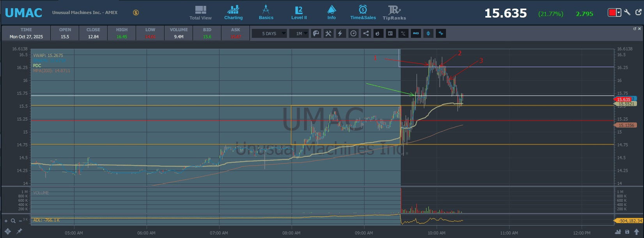644x238 pixels.
Task: Click the pushpin icon at bottom left
Action: pyautogui.click(x=19, y=231)
